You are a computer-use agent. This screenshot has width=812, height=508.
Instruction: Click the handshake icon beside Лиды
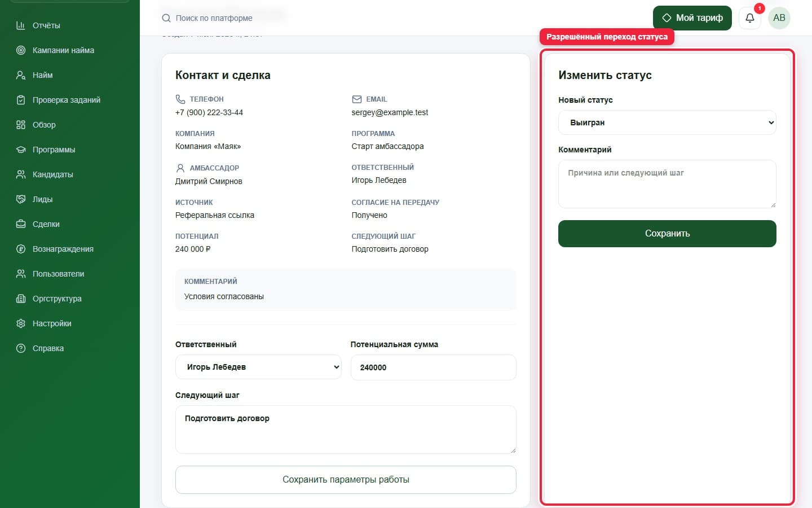point(21,199)
